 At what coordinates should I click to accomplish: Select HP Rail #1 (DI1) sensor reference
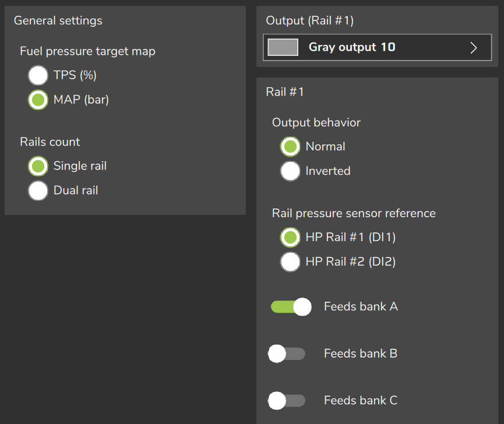[290, 238]
